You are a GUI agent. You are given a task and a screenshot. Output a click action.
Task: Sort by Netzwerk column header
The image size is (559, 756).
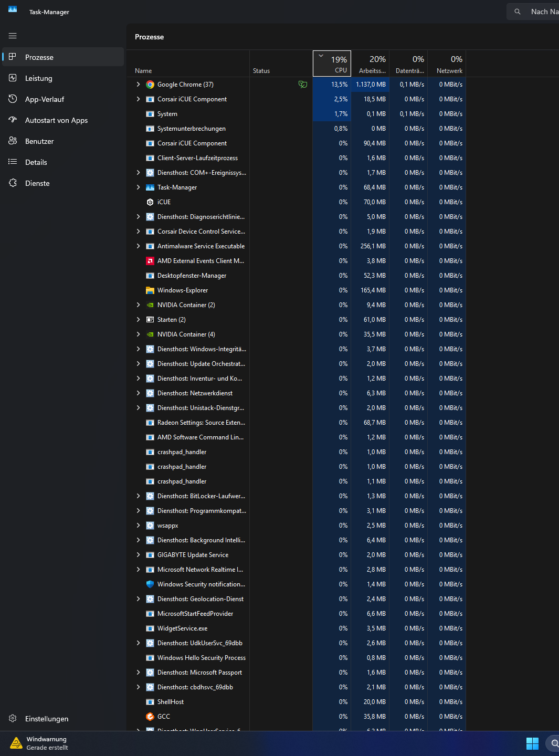click(447, 64)
